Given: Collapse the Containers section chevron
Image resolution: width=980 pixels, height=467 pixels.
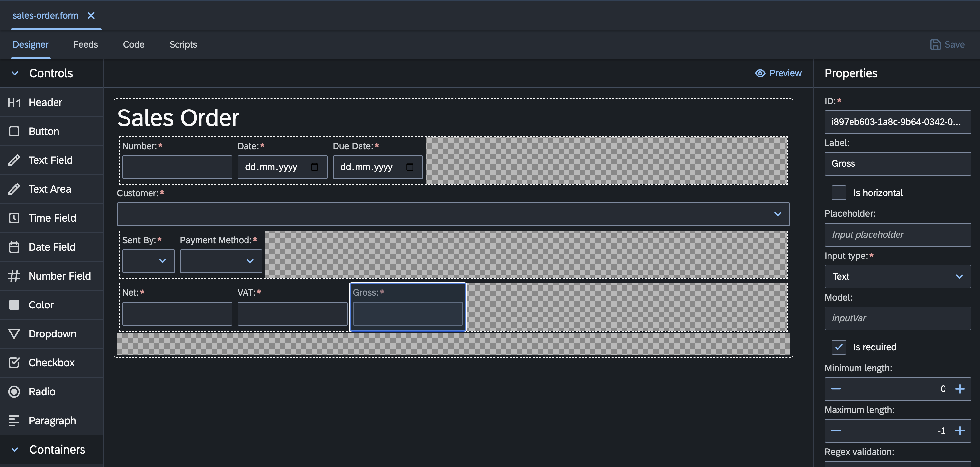Looking at the screenshot, I should pos(15,450).
